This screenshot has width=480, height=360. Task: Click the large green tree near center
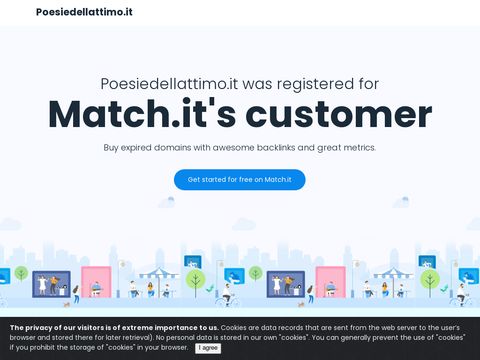[195, 283]
